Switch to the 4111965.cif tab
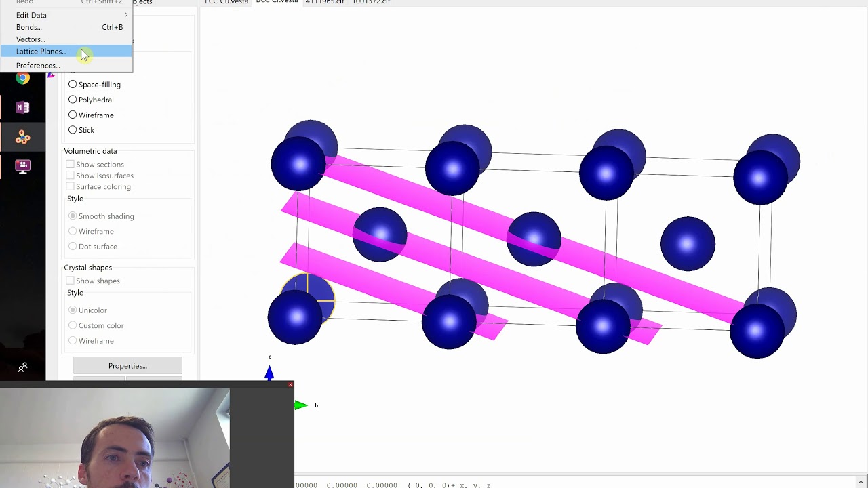The height and width of the screenshot is (488, 868). (x=324, y=3)
